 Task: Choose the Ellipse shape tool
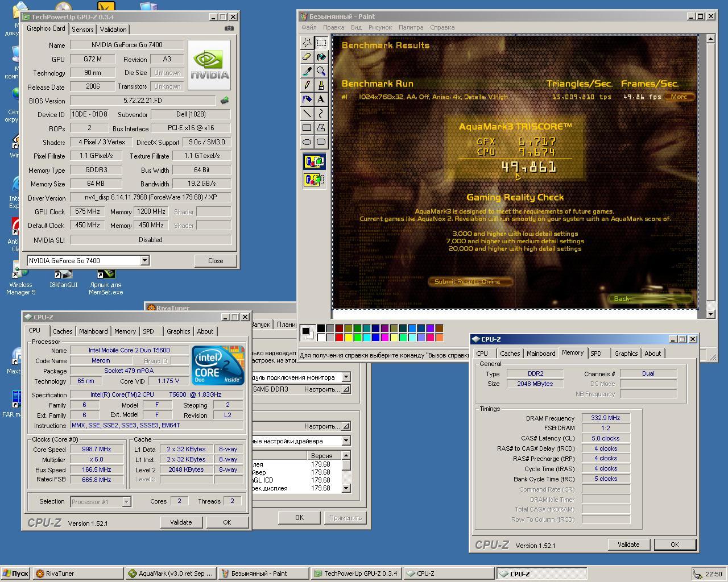coord(307,142)
